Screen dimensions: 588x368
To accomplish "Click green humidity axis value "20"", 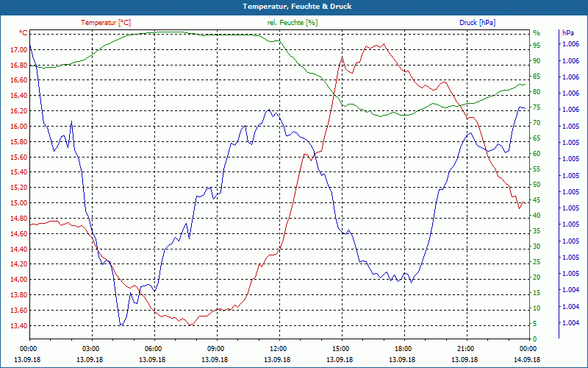I will click(537, 277).
